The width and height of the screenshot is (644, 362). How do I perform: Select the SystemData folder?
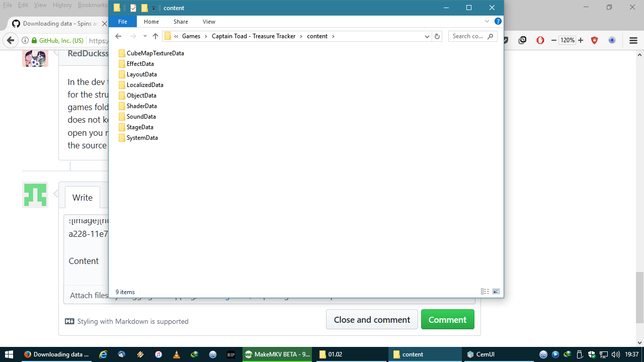138,138
